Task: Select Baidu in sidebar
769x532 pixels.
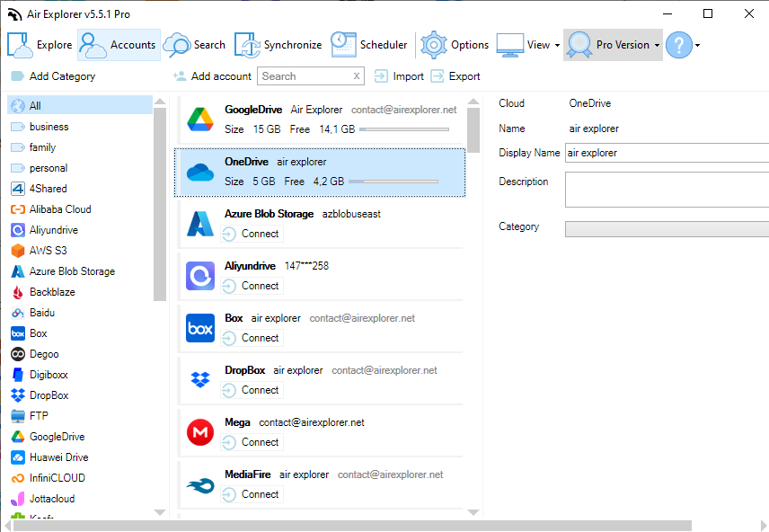Action: (x=80, y=313)
